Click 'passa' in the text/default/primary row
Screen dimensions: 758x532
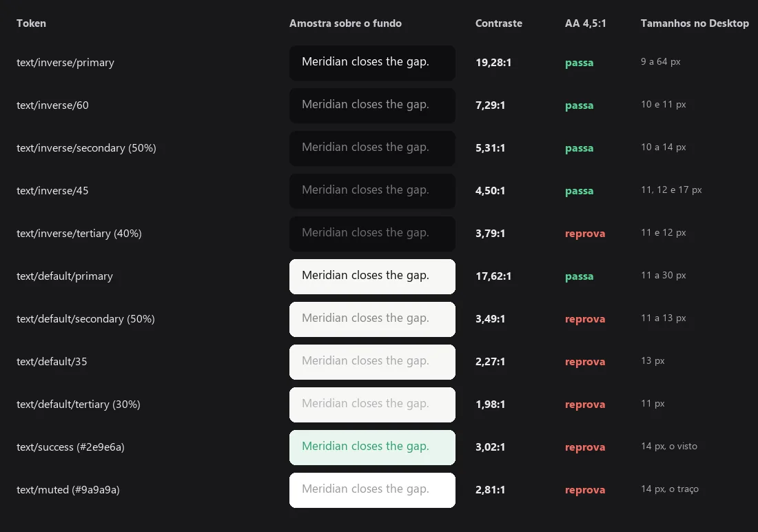[x=579, y=276]
